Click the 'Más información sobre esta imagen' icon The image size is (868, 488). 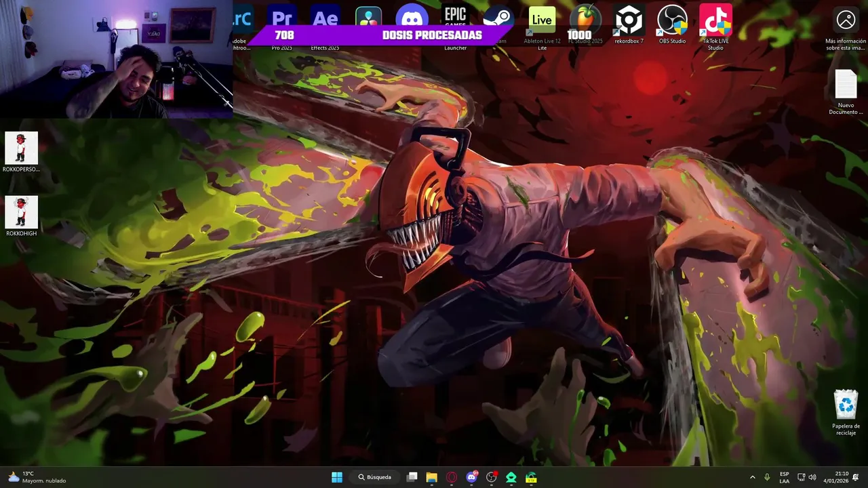click(846, 28)
